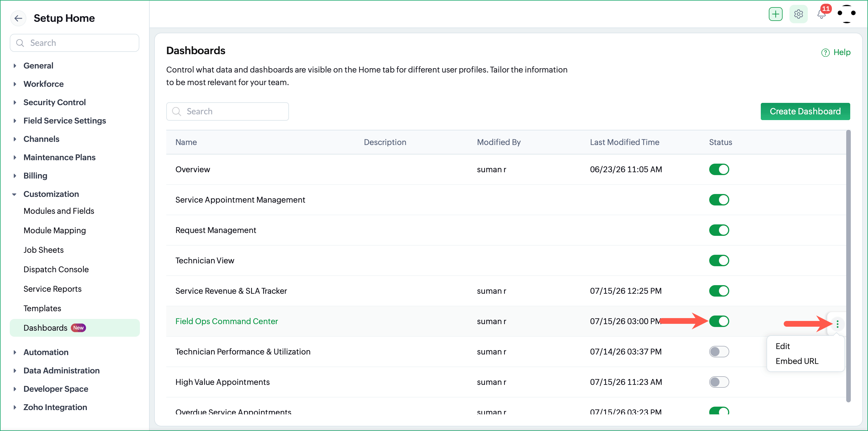
Task: Open the settings gear icon
Action: 798,14
